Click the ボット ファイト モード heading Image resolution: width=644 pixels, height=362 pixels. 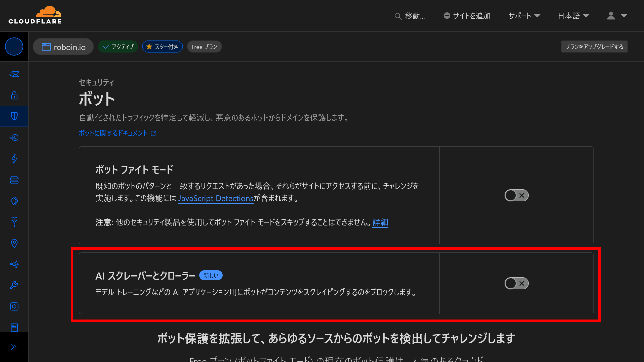pos(134,170)
